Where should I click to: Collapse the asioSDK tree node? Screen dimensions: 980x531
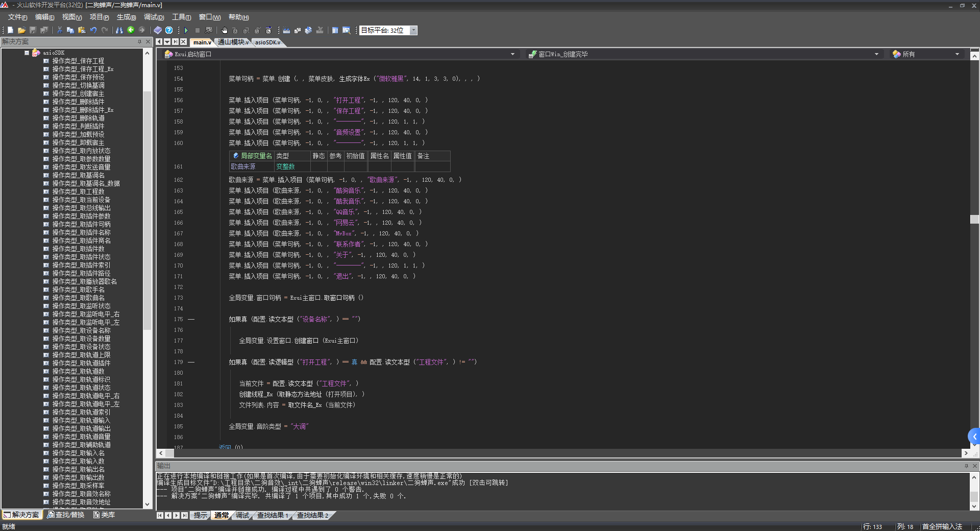click(x=27, y=53)
